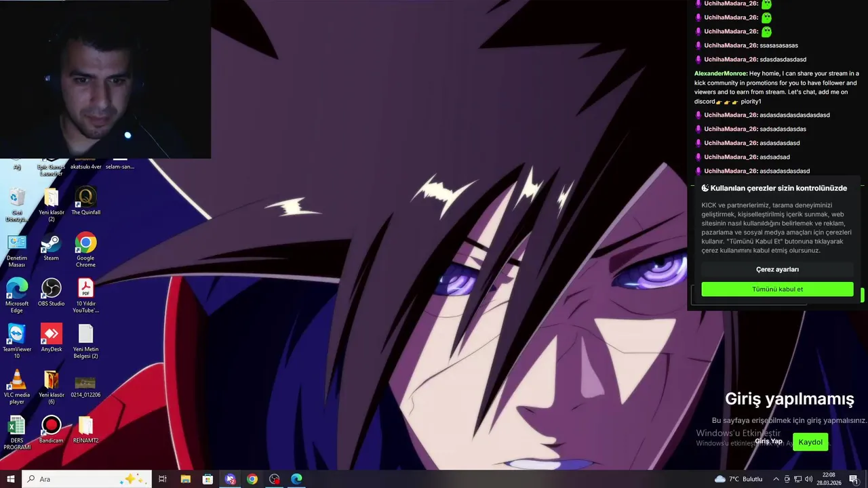Open the REİNAMT2 folder icon
This screenshot has width=868, height=488.
(x=85, y=429)
